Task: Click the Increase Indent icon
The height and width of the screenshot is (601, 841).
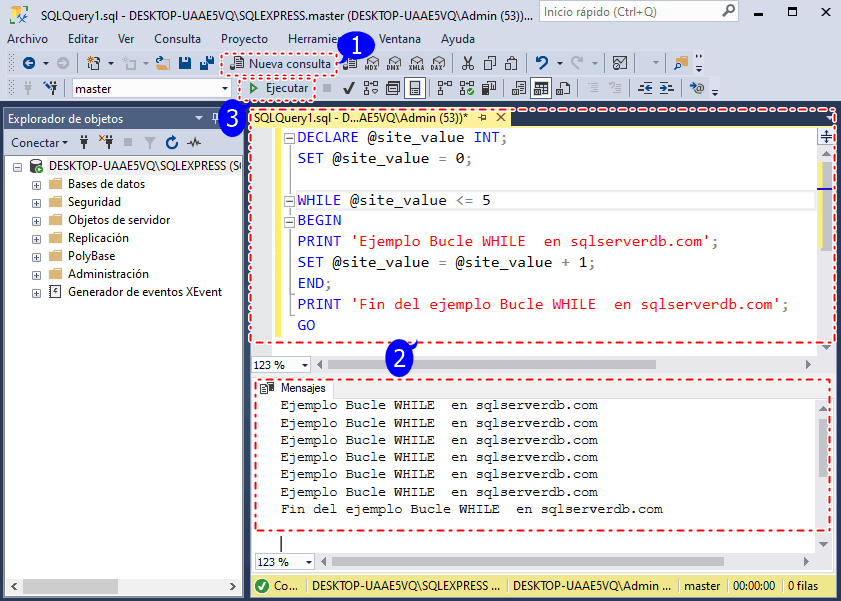Action: click(x=667, y=88)
